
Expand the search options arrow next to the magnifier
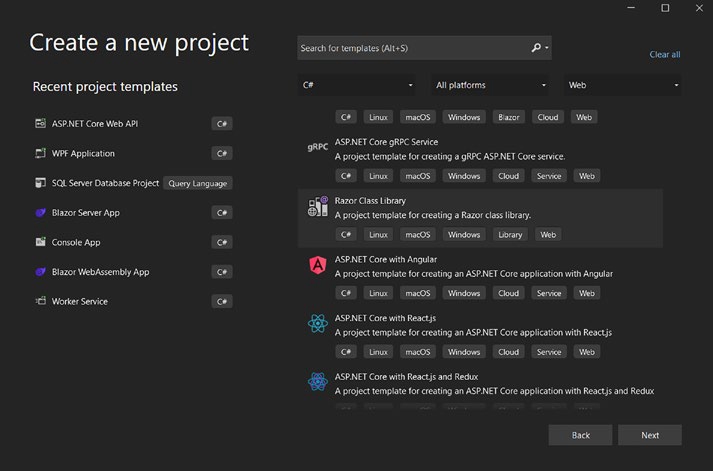click(x=547, y=48)
